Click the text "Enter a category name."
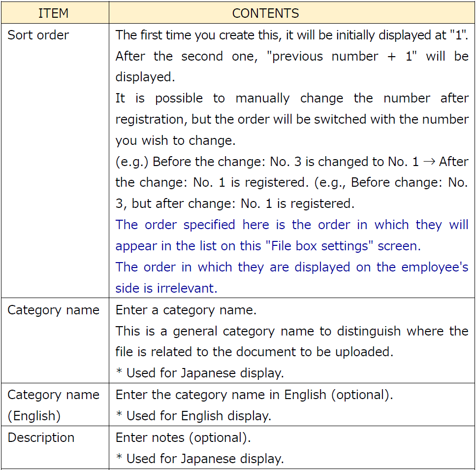 click(x=186, y=310)
